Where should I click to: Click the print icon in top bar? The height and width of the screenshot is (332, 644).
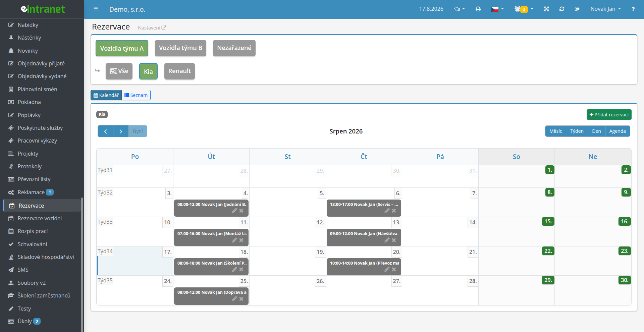click(x=478, y=9)
